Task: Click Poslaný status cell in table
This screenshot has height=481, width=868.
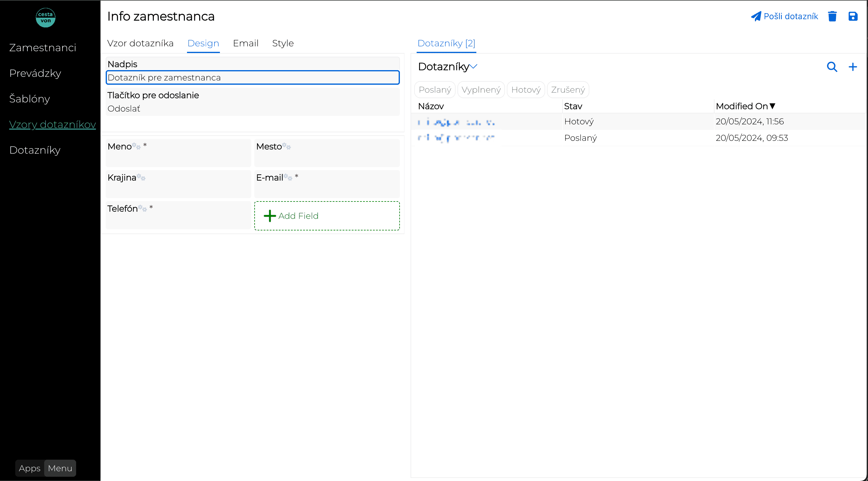Action: 580,138
